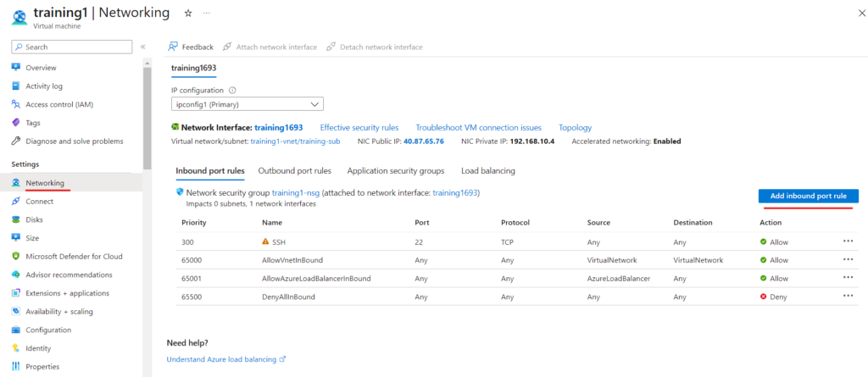Click SSH rule warning triangle icon
The width and height of the screenshot is (868, 377).
click(x=265, y=242)
